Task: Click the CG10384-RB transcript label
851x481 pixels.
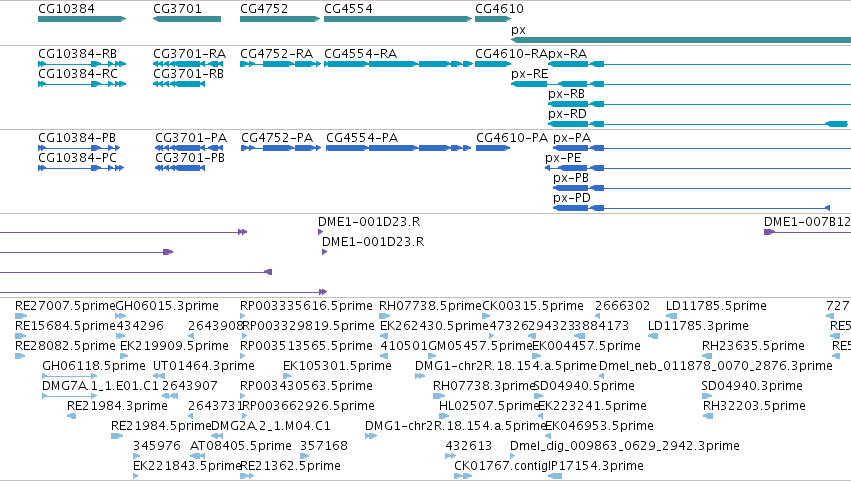Action: click(77, 54)
